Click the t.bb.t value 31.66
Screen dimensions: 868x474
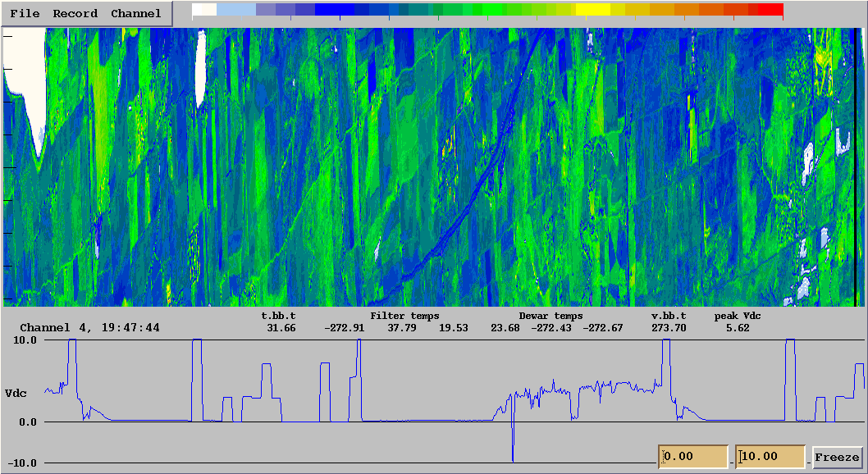coord(281,328)
